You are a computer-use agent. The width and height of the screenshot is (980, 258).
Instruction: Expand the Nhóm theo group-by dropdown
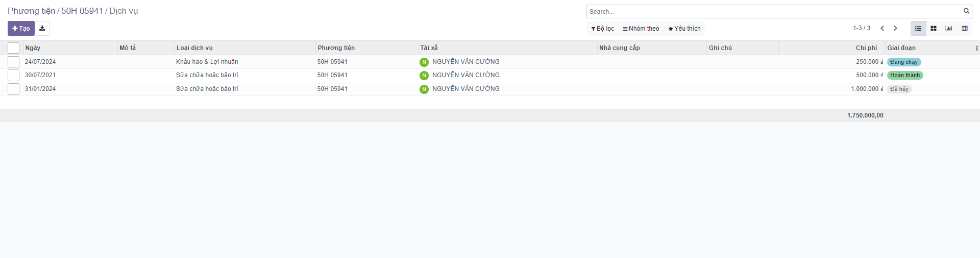click(x=641, y=29)
